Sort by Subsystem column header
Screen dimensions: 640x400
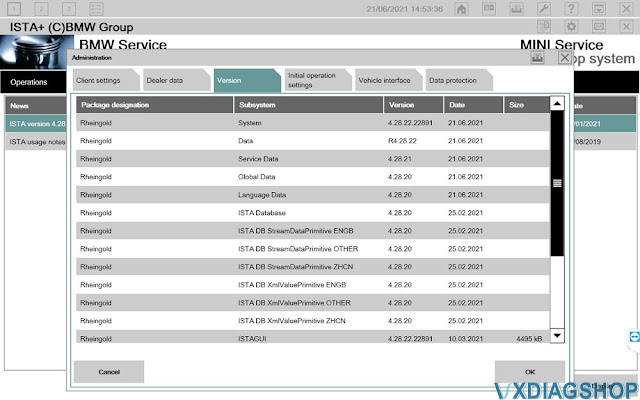309,105
